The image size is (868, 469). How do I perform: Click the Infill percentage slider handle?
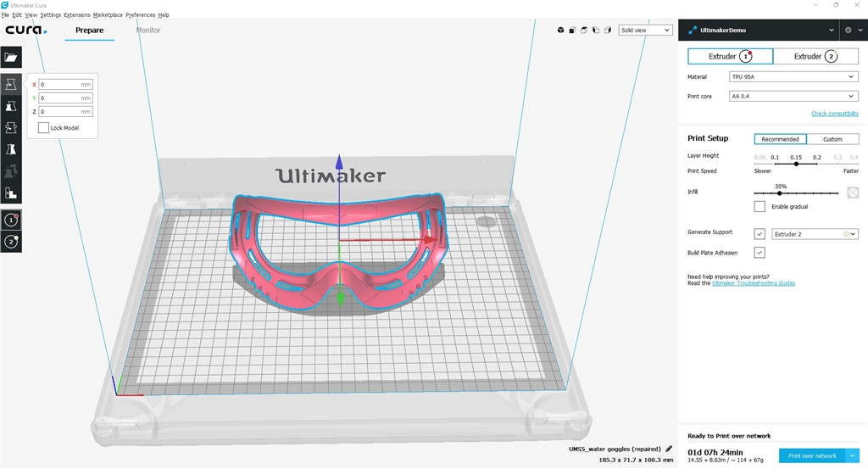coord(780,193)
